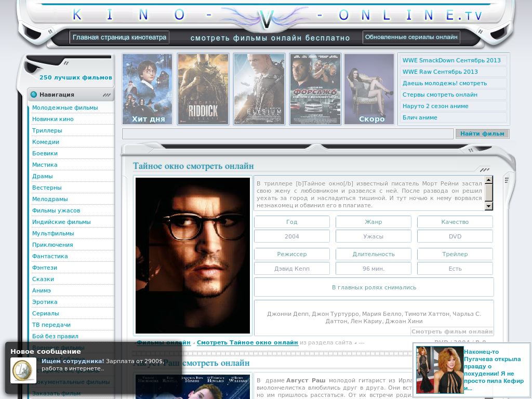Open ТВ передачи category

(51, 325)
